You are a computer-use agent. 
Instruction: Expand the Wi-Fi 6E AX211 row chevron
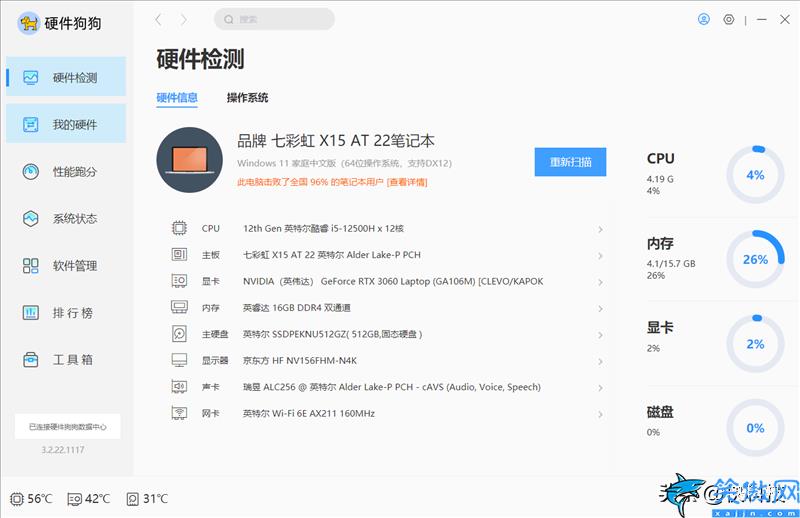click(x=601, y=414)
